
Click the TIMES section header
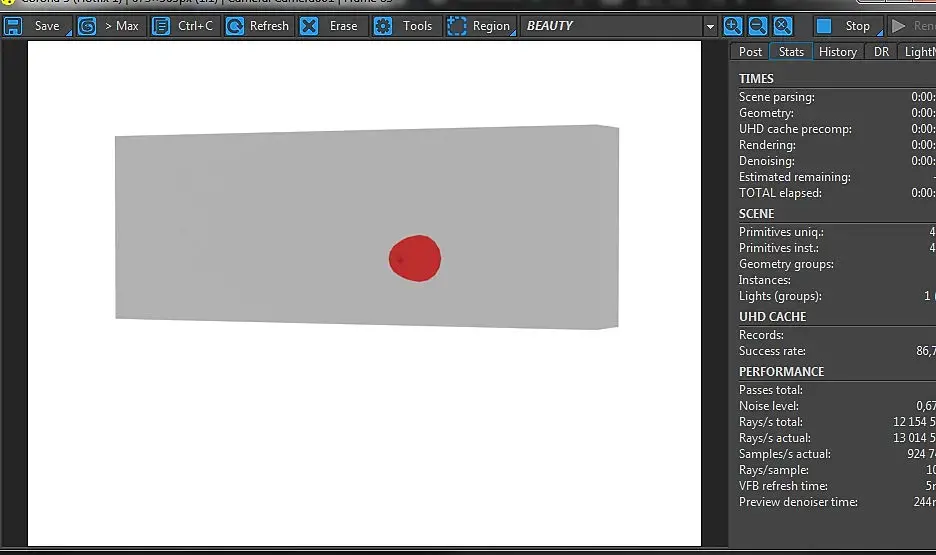click(x=756, y=79)
